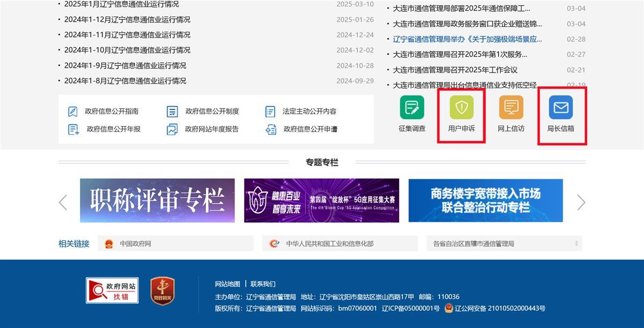Screen dimensions: 644x328
Task: Click the 辽公网安备 registration number link
Action: pyautogui.click(x=500, y=308)
